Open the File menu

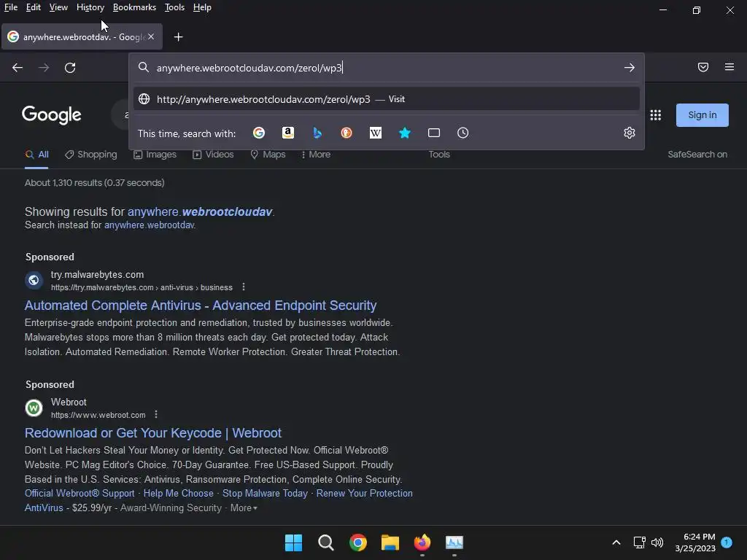click(x=11, y=7)
